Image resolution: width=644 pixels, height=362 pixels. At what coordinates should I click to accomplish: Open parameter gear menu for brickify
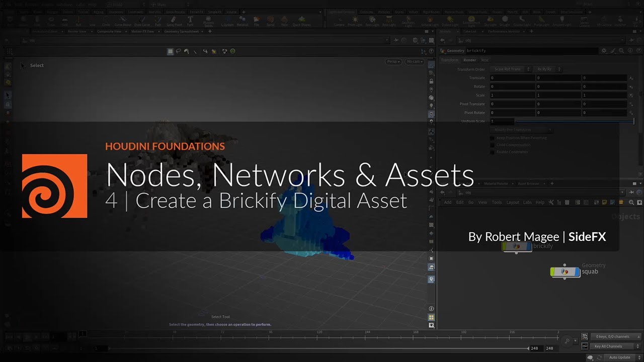click(x=604, y=51)
